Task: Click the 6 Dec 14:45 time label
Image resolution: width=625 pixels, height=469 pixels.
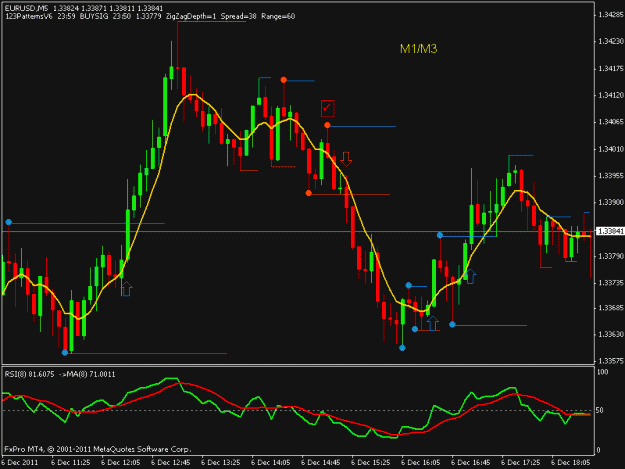Action: pyautogui.click(x=320, y=462)
